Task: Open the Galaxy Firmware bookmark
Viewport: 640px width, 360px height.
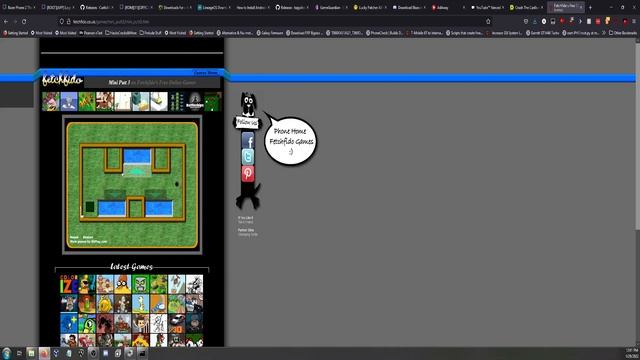Action: (270, 33)
